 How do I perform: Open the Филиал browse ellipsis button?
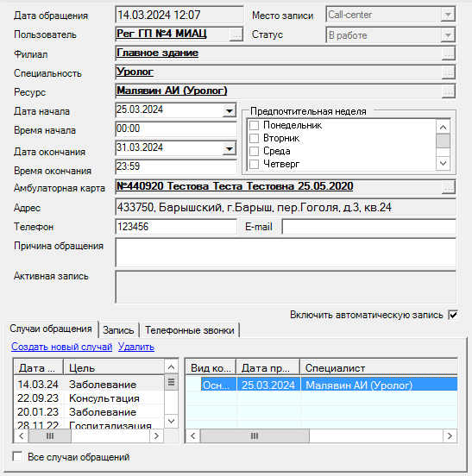click(x=449, y=53)
